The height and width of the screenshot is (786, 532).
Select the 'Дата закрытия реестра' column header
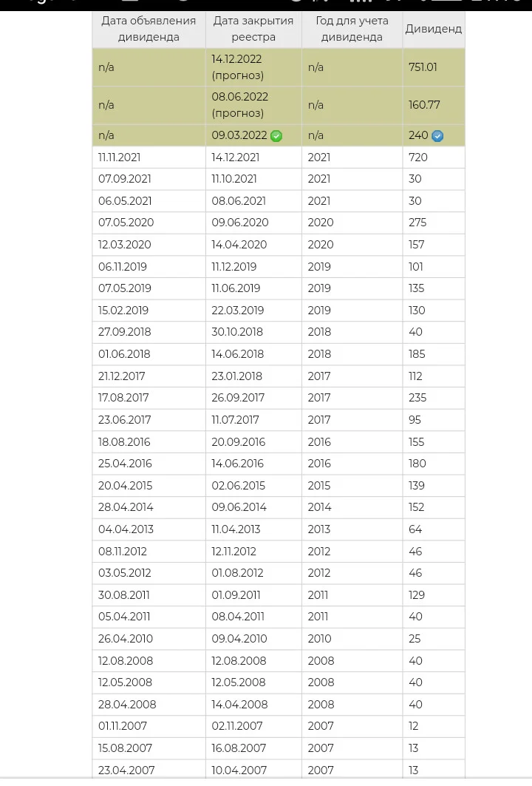coord(253,29)
